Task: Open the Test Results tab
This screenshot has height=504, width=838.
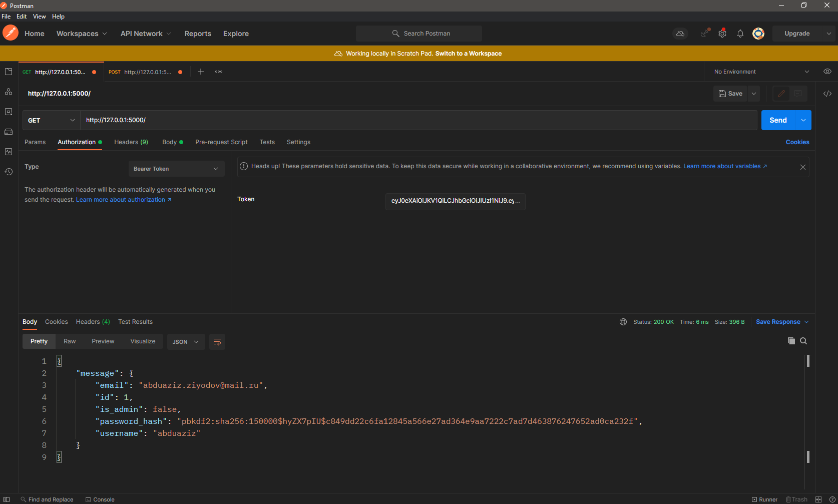Action: pos(135,322)
